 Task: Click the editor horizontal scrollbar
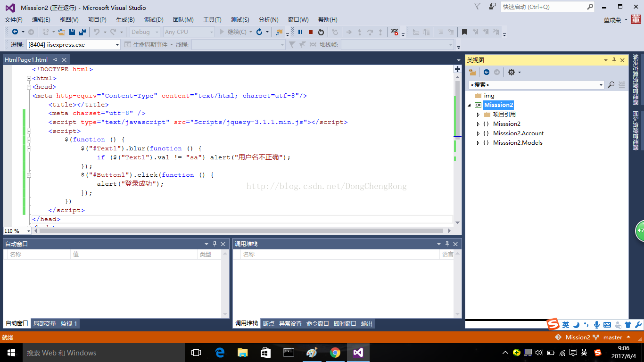[x=240, y=231]
